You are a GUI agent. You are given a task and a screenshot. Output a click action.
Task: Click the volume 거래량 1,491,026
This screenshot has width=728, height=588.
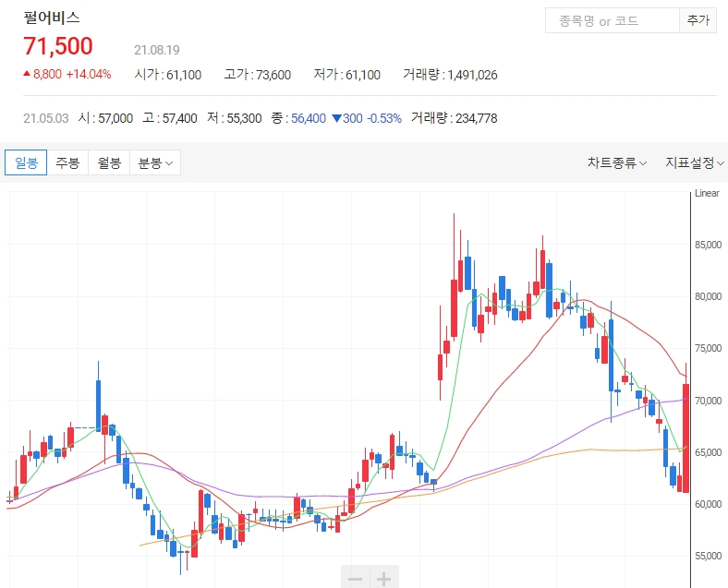tap(450, 75)
